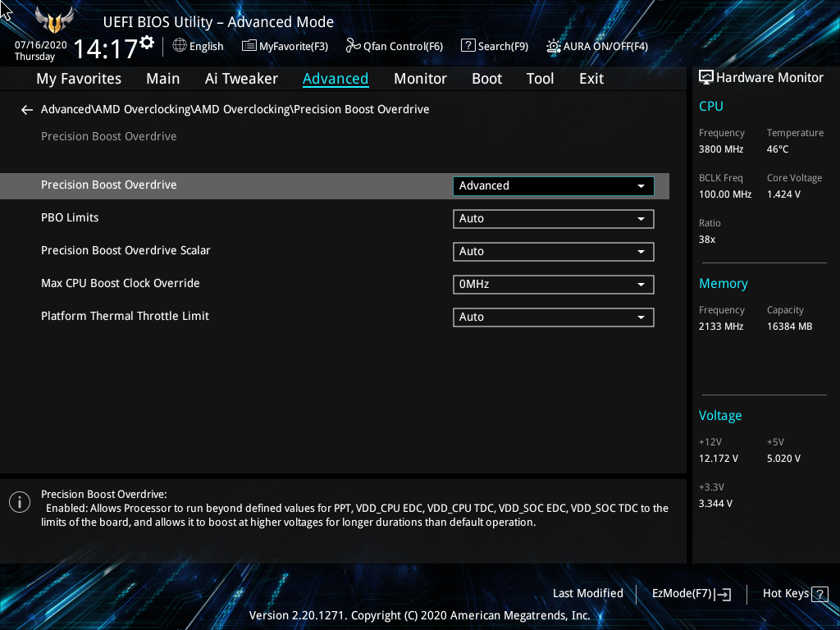Open Precision Boost Overdrive dropdown set to Advanced
840x630 pixels.
(554, 186)
